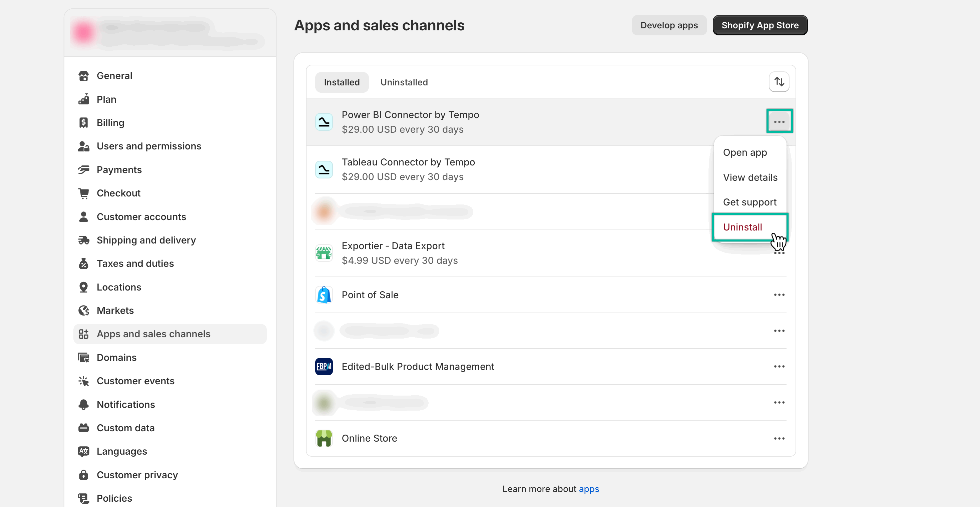Open the Edited-Bulk Product Management options menu

coord(779,366)
